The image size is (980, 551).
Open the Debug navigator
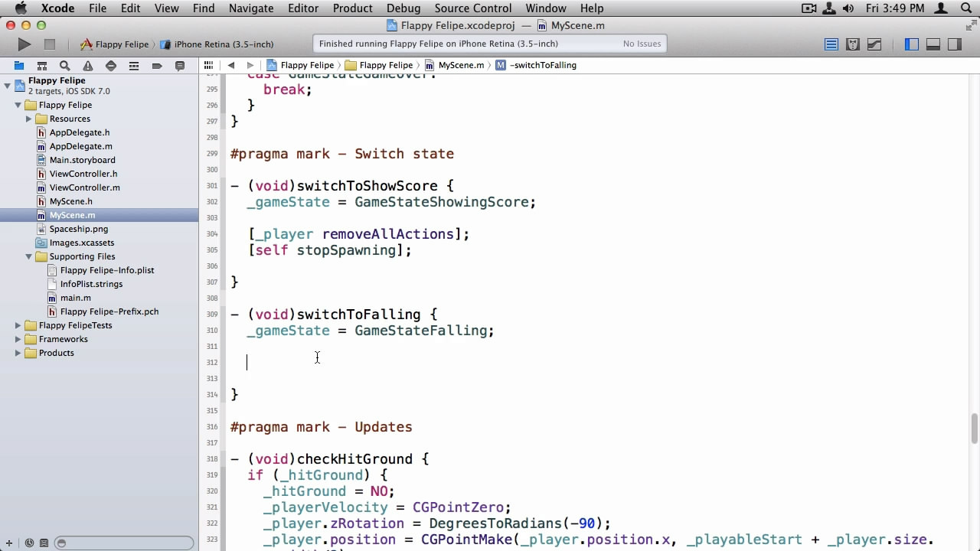pos(134,66)
